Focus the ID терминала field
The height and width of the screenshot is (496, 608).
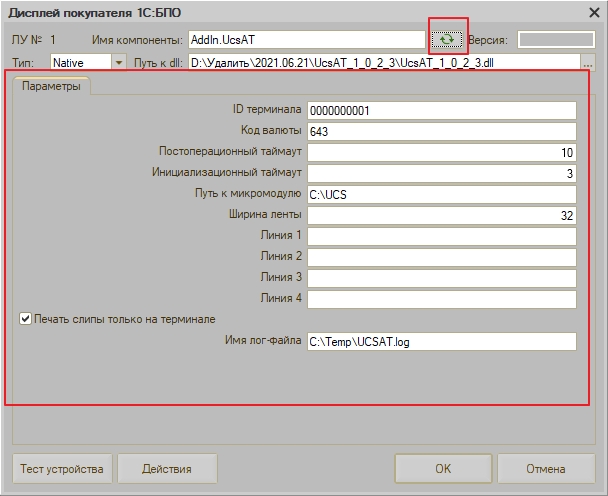[441, 110]
